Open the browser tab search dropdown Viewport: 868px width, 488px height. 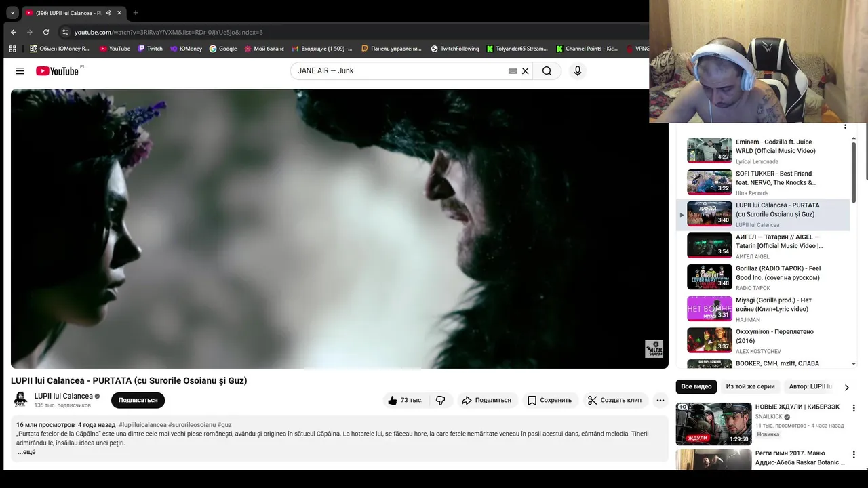(x=12, y=12)
